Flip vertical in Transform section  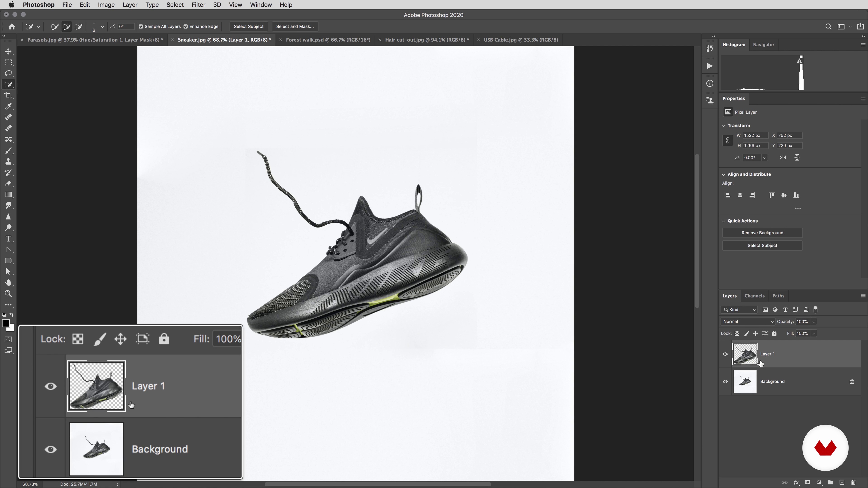click(797, 158)
